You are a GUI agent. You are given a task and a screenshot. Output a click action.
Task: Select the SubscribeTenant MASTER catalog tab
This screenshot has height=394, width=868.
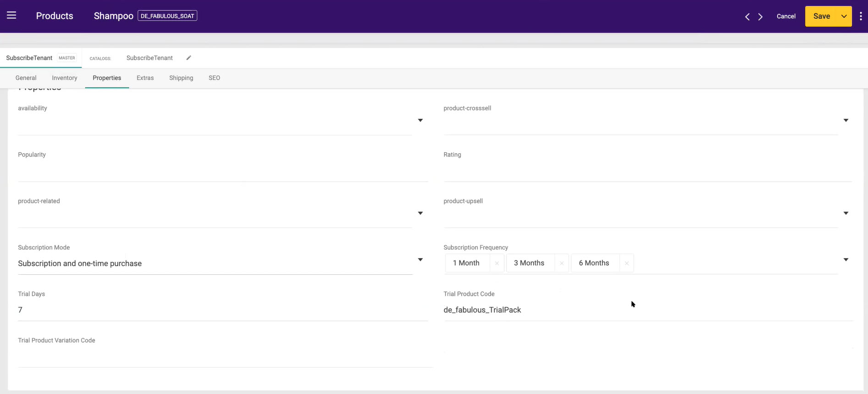pos(41,58)
